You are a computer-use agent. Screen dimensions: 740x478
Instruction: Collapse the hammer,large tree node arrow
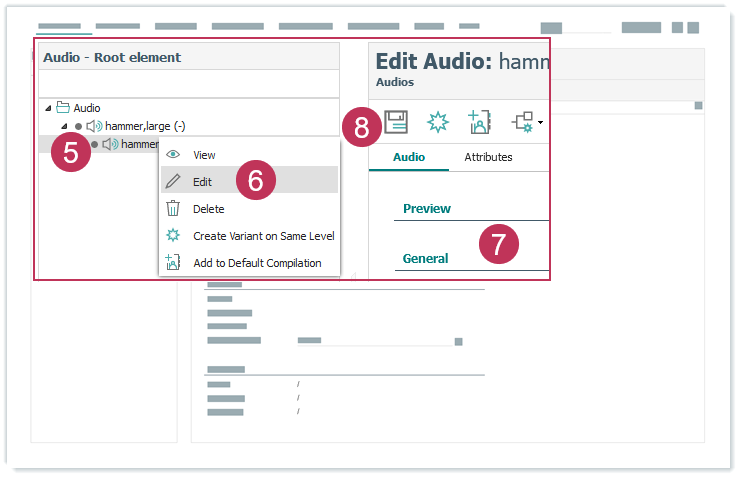(x=64, y=126)
